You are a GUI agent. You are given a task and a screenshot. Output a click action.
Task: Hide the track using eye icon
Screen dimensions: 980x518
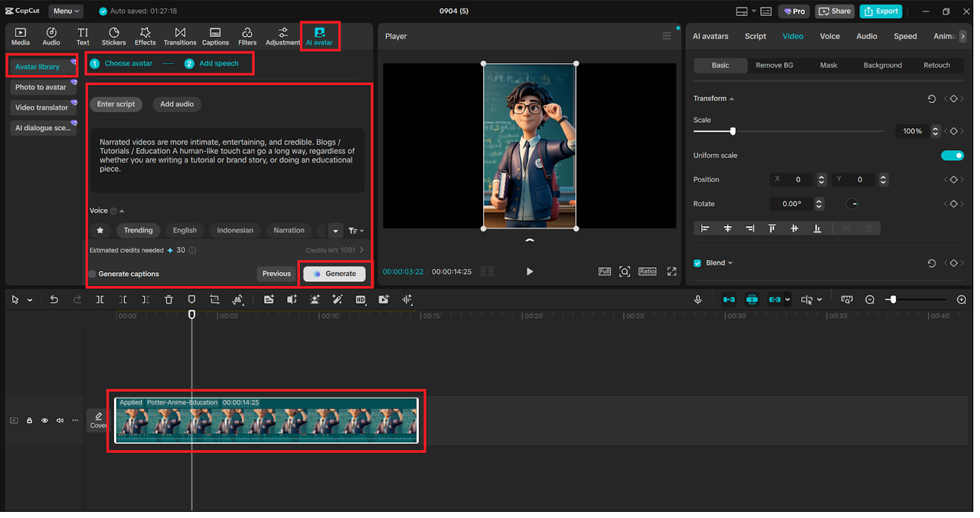(44, 421)
